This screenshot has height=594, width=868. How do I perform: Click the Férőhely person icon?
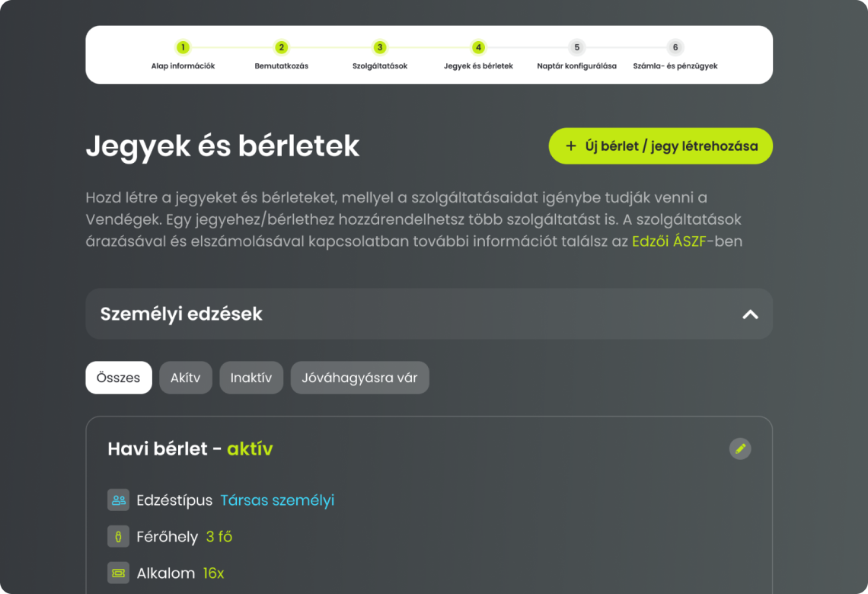coord(118,536)
